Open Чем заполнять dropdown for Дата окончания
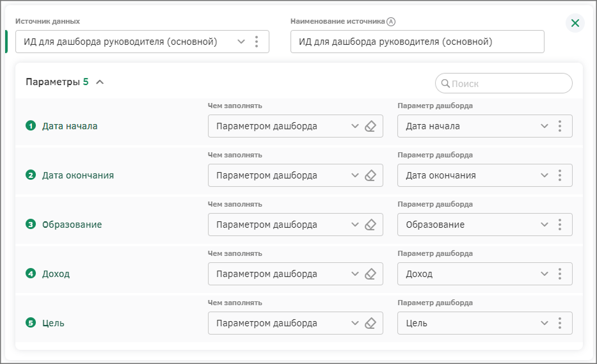 [x=355, y=175]
